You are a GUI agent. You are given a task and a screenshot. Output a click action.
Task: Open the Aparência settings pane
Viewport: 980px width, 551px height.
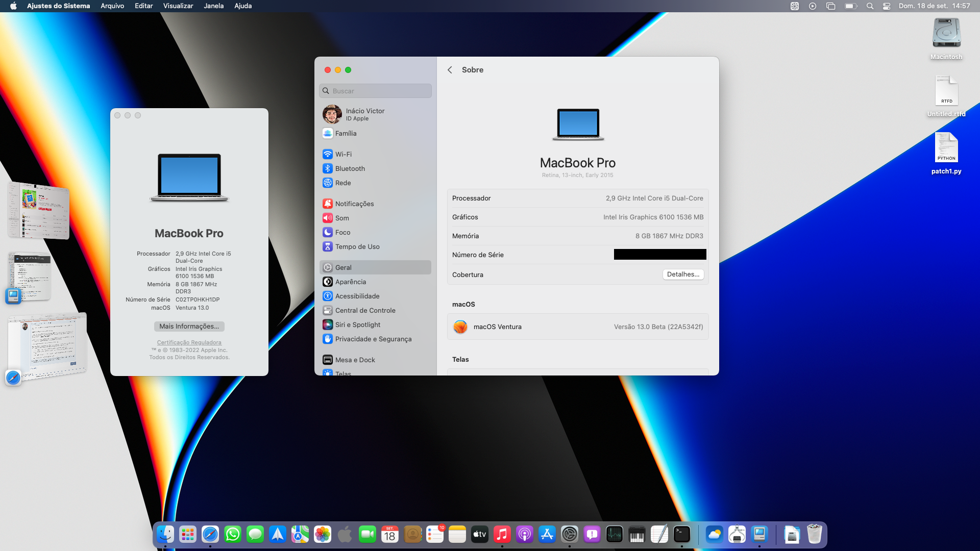[x=350, y=282]
